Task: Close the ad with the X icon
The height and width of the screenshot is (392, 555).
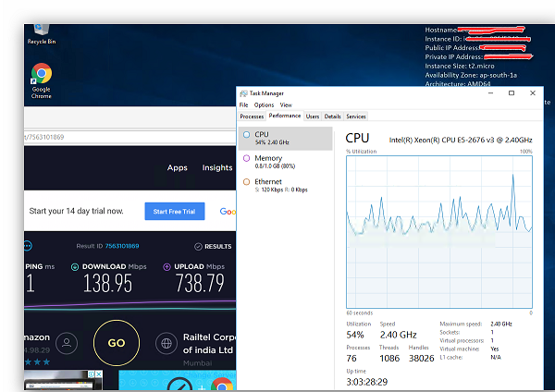Action: [x=99, y=374]
